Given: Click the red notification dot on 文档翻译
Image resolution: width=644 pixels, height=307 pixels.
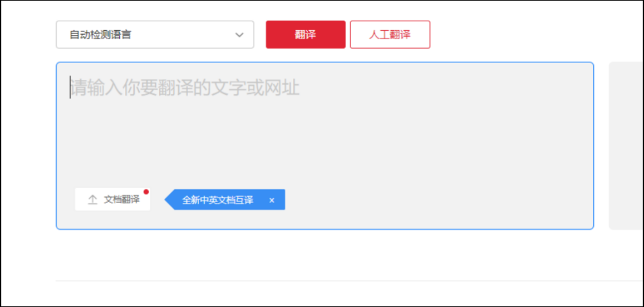Looking at the screenshot, I should point(146,192).
